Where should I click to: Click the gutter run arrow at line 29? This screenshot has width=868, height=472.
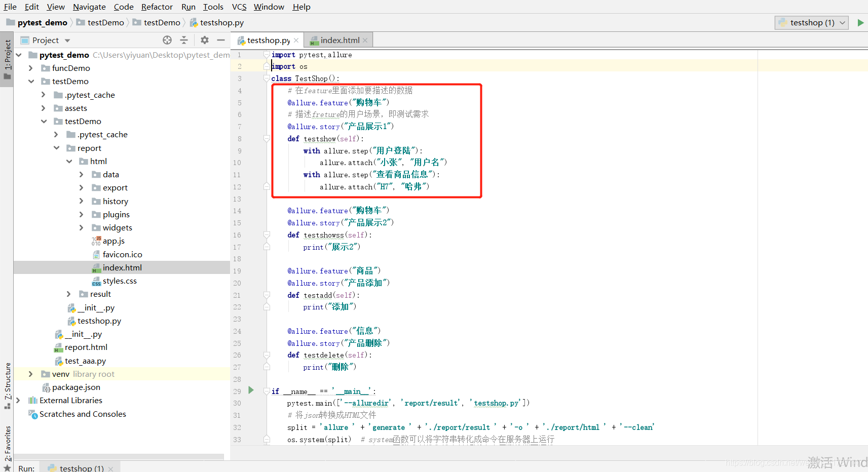pos(251,390)
